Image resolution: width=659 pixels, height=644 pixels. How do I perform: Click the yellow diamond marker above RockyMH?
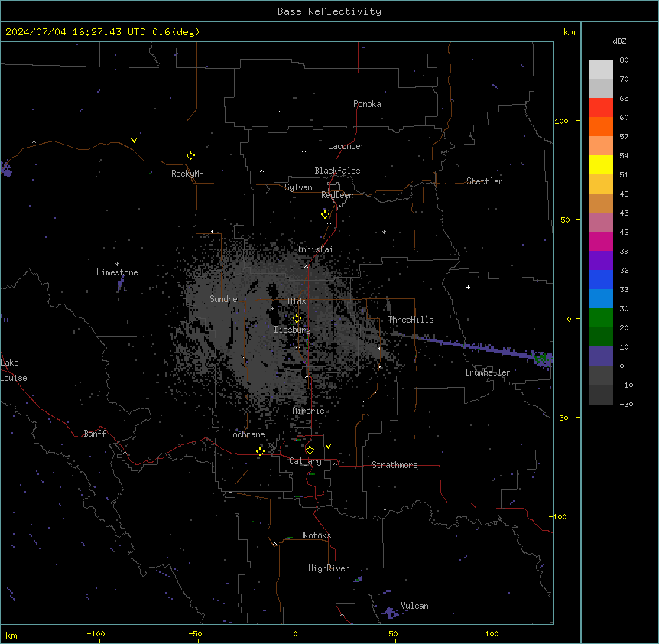coord(190,156)
